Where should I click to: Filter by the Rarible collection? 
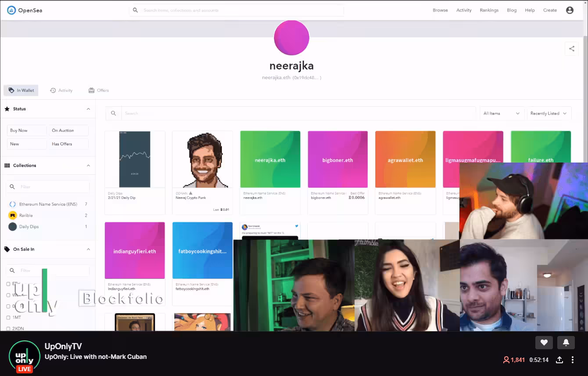click(48, 215)
